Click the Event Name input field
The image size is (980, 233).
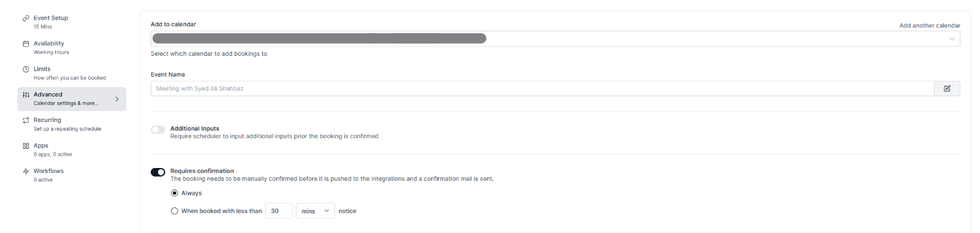click(x=542, y=89)
